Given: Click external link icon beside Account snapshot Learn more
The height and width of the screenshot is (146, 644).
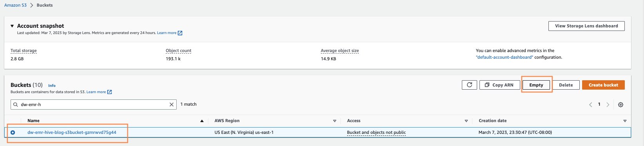Looking at the screenshot, I should point(180,33).
